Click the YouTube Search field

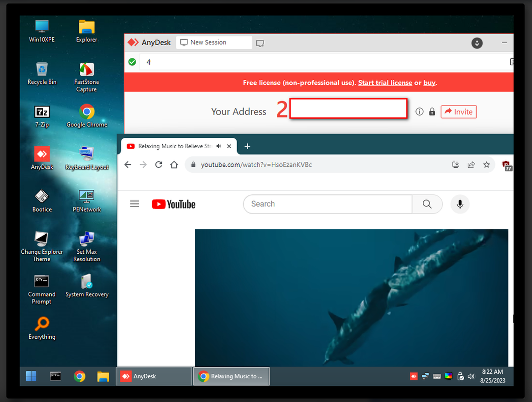(328, 204)
